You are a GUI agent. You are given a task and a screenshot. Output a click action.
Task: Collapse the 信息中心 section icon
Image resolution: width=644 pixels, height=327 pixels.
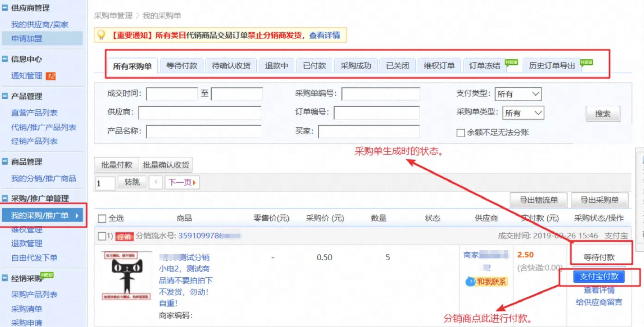5,59
